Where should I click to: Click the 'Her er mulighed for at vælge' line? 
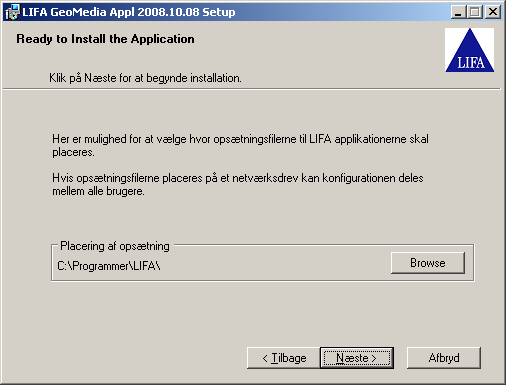coord(240,139)
